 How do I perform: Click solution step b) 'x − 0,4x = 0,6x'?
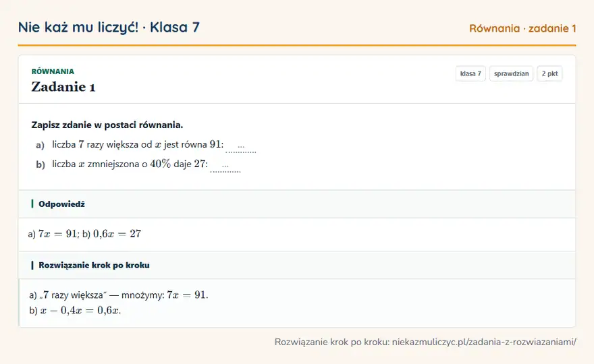(75, 311)
